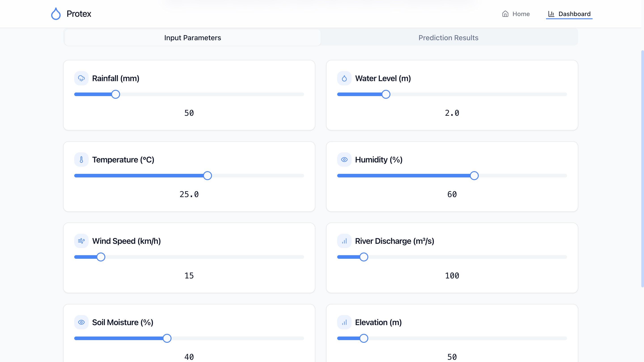
Task: Click the thermometer icon beside Temperature
Action: coord(81,160)
